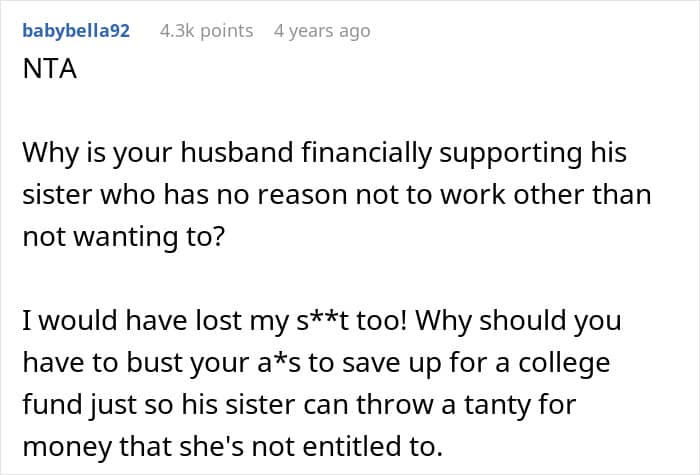Open babybella92's user profile link
Screen dimensions: 700x475
pyautogui.click(x=76, y=31)
